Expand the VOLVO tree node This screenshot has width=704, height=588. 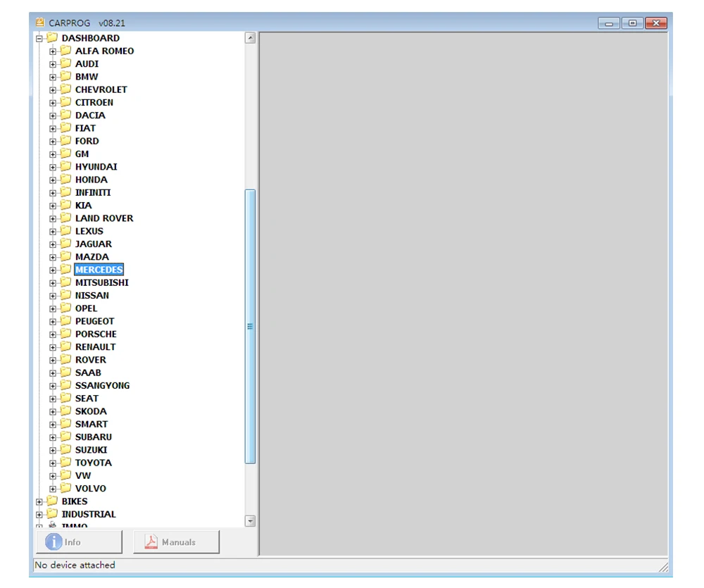(53, 489)
